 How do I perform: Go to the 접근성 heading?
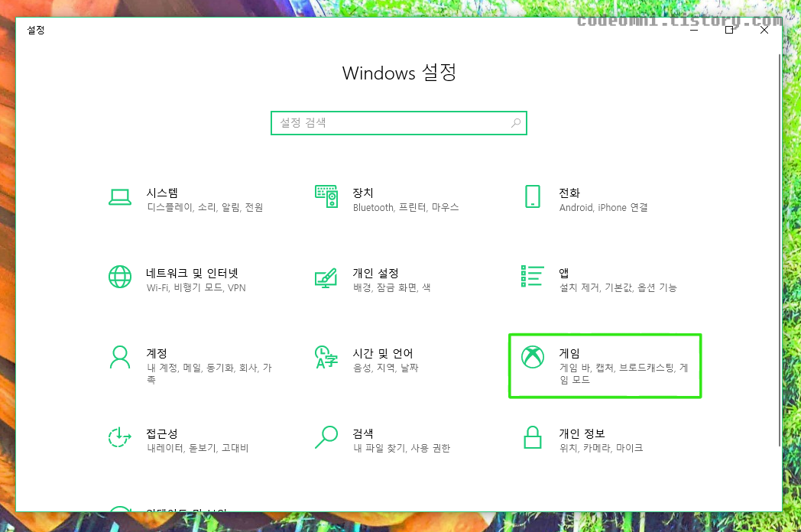[x=162, y=433]
